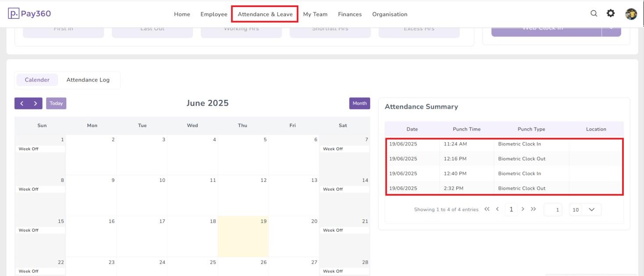The width and height of the screenshot is (644, 276).
Task: Select June 18 in the calendar
Action: pos(193,236)
